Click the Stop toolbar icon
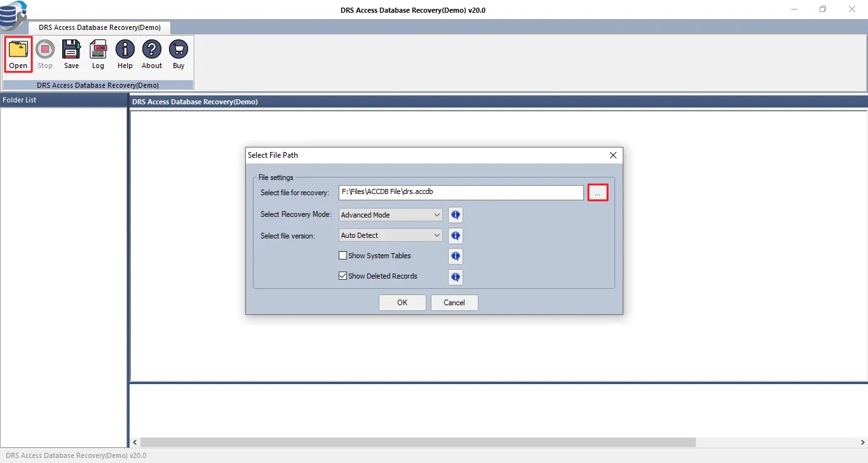The width and height of the screenshot is (868, 463). click(45, 54)
